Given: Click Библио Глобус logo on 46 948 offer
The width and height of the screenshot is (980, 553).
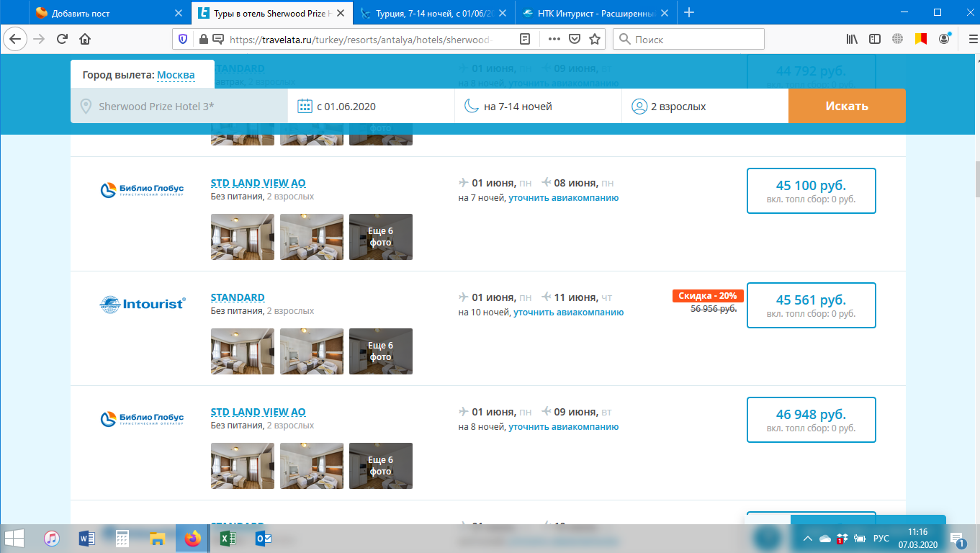Looking at the screenshot, I should (x=142, y=418).
